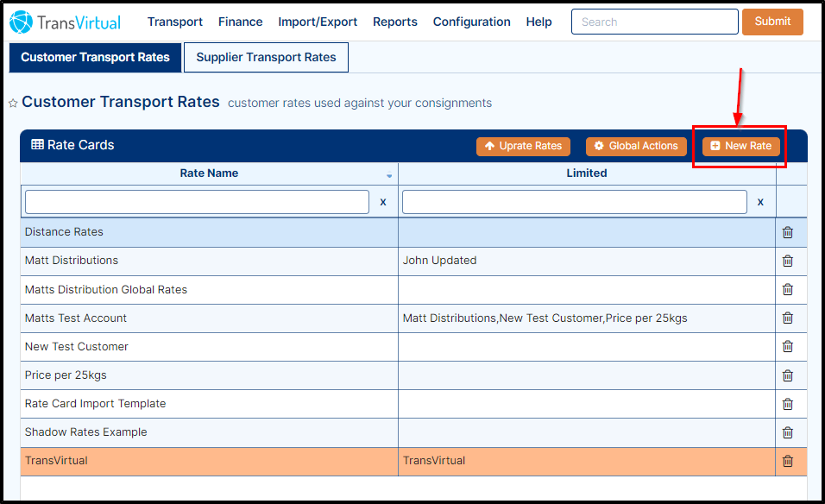
Task: Open the Reports menu
Action: coord(395,22)
